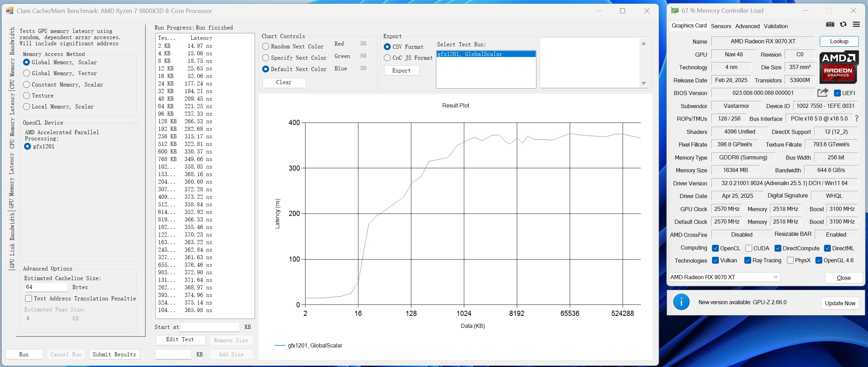
Task: Choose CnC JS Format export option
Action: coord(387,58)
